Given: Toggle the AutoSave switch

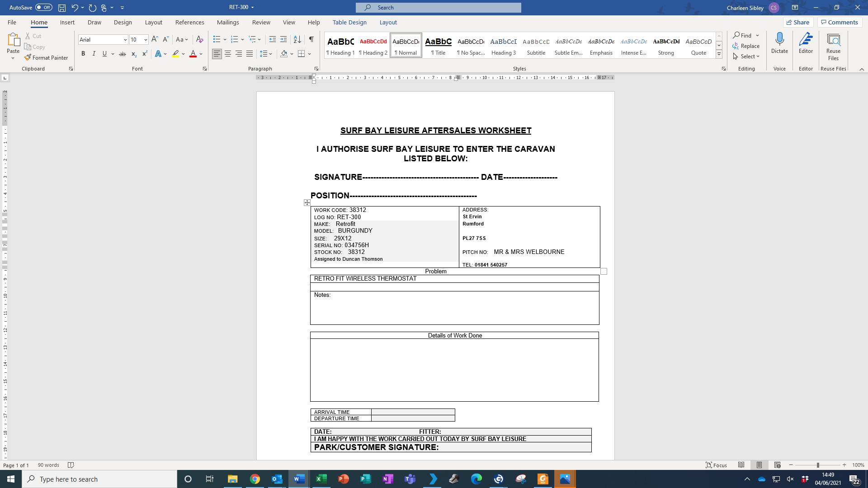Looking at the screenshot, I should 44,8.
